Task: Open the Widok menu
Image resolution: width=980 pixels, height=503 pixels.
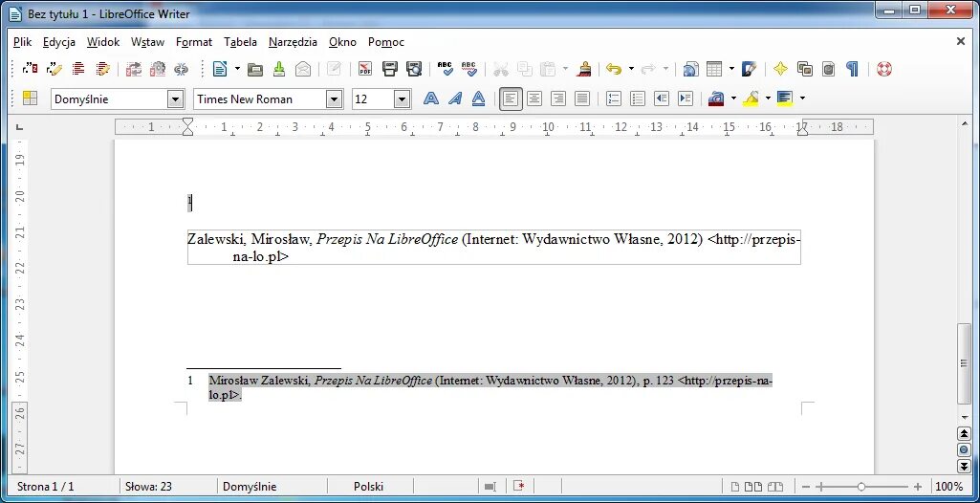Action: coord(103,42)
